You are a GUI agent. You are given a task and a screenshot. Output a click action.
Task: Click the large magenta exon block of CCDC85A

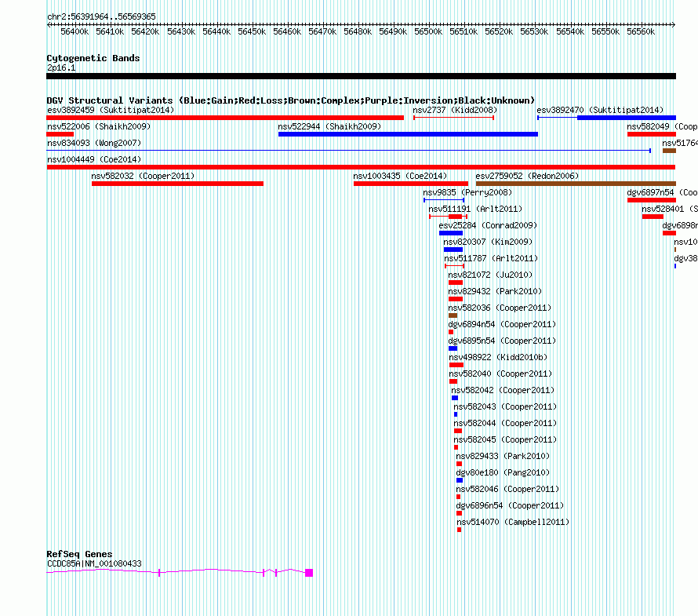coord(309,573)
